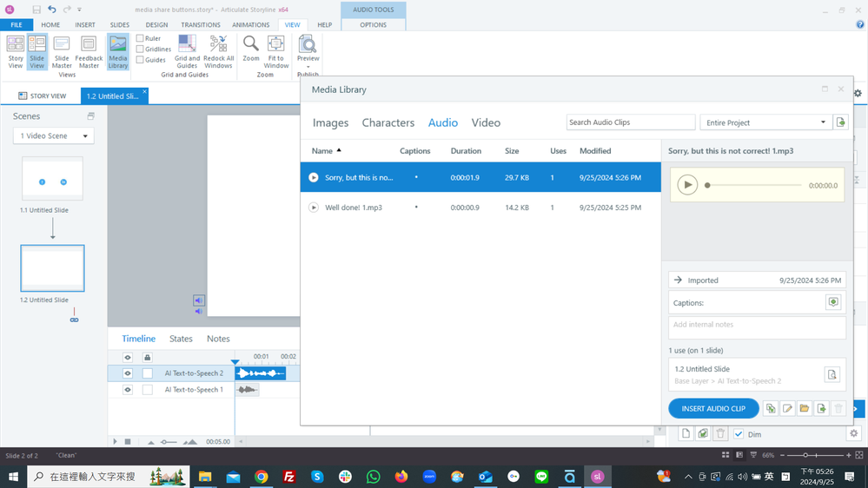868x488 pixels.
Task: Click the audio preview seek slider
Action: tap(754, 185)
